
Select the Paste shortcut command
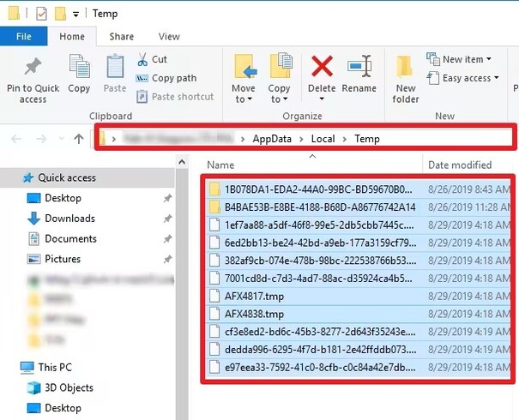(175, 97)
